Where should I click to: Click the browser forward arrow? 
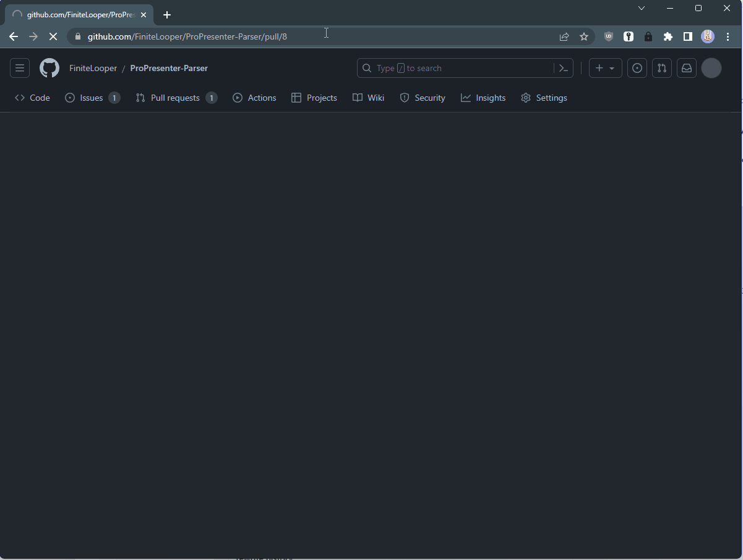[x=33, y=36]
